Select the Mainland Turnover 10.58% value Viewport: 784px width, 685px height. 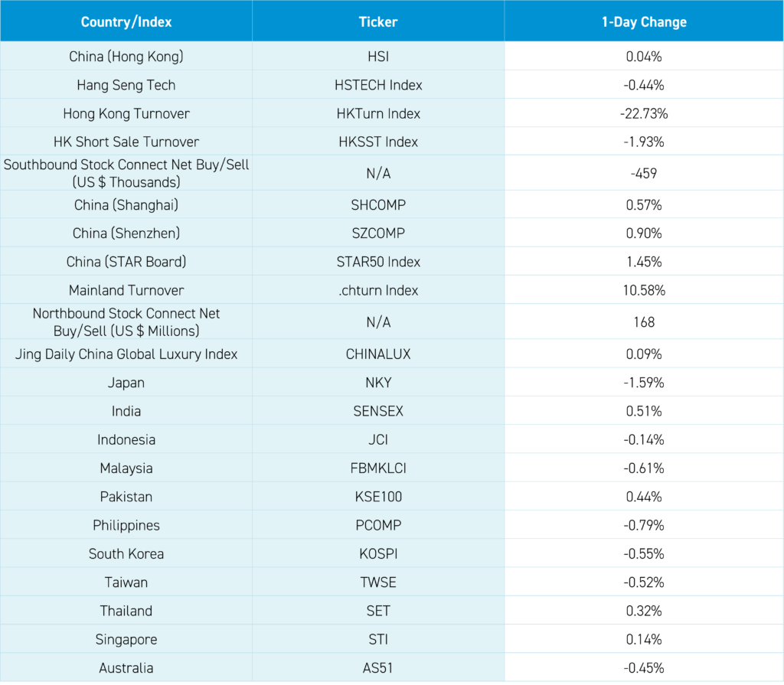[x=644, y=290]
